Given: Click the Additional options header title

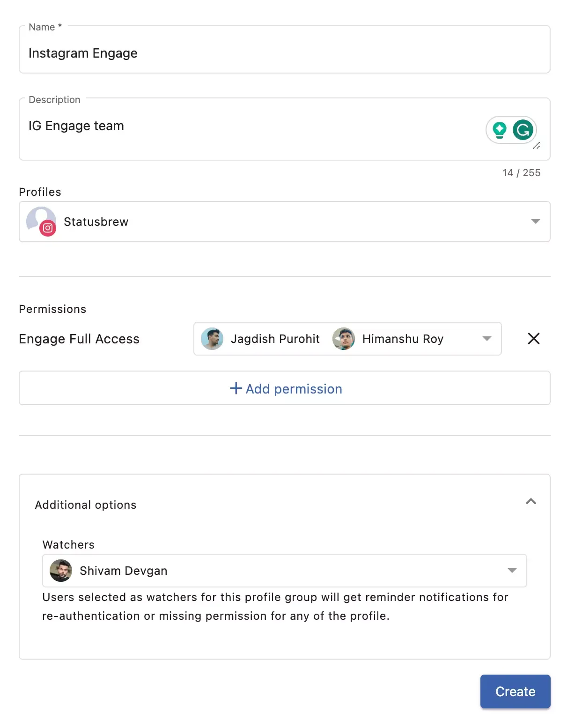Looking at the screenshot, I should pos(86,505).
